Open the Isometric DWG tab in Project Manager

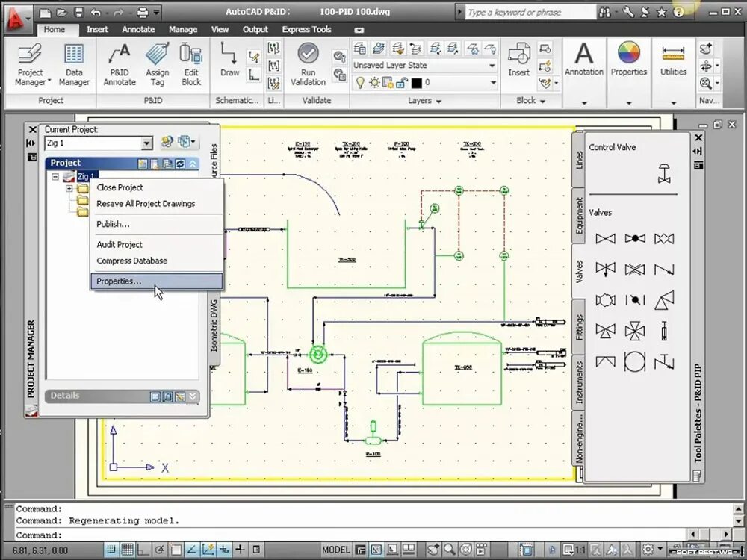tap(214, 326)
